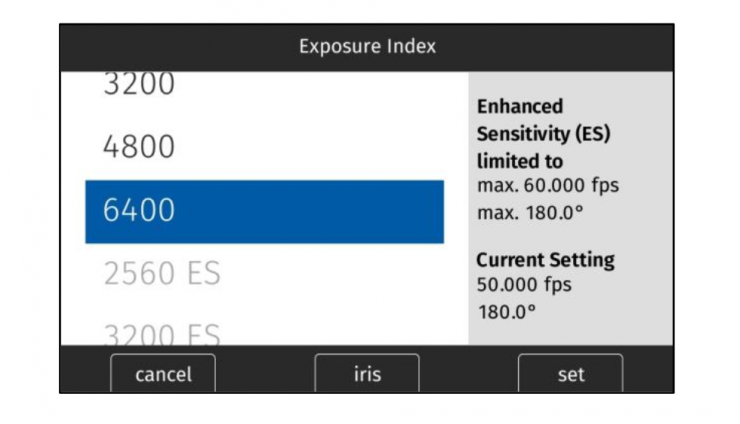Click the Exposure Index title
740x424 pixels.
click(367, 47)
